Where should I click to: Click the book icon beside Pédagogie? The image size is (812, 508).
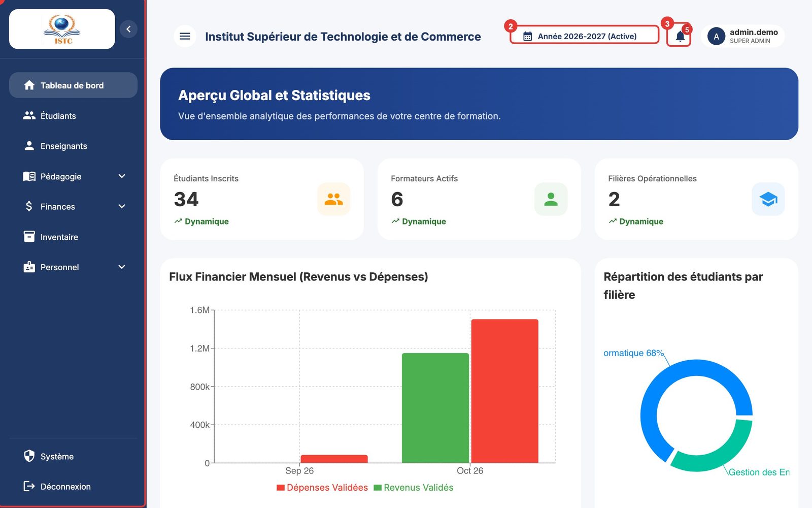[29, 176]
